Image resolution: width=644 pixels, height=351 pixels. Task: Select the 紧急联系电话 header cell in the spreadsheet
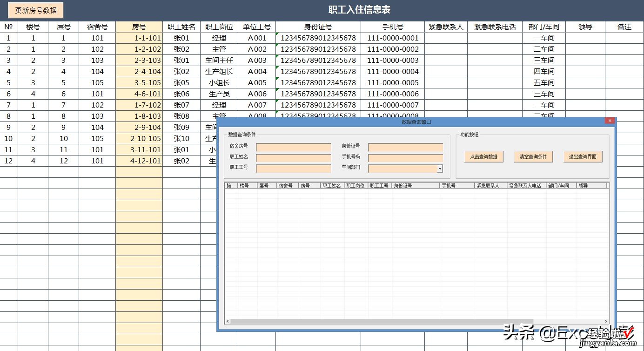click(x=495, y=27)
